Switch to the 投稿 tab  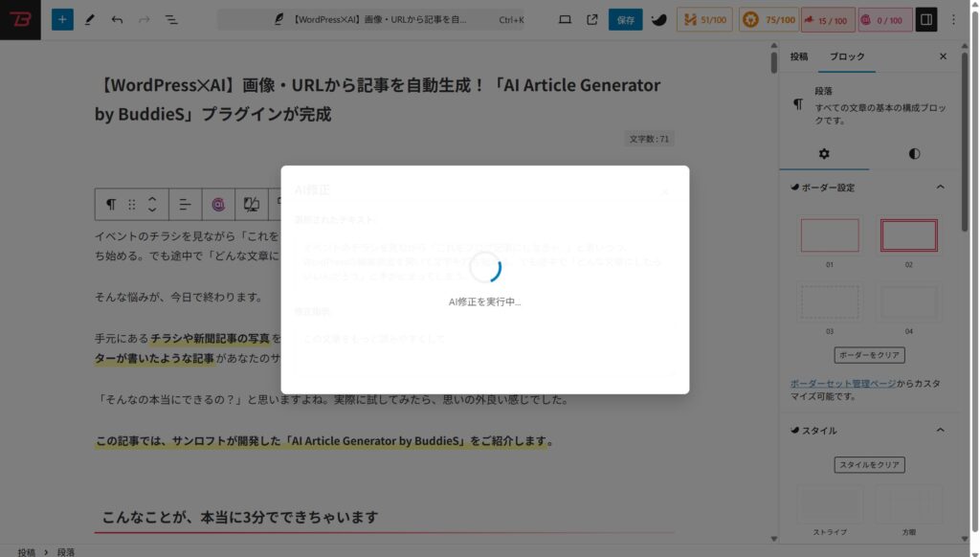(x=799, y=56)
